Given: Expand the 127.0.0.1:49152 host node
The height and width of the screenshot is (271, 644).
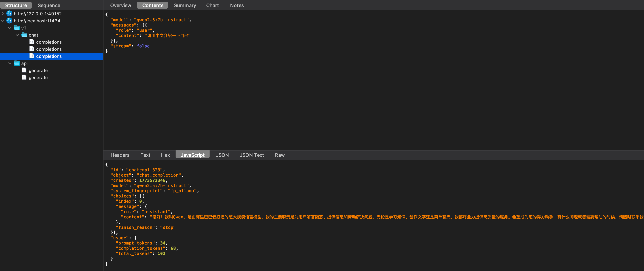Looking at the screenshot, I should point(2,13).
